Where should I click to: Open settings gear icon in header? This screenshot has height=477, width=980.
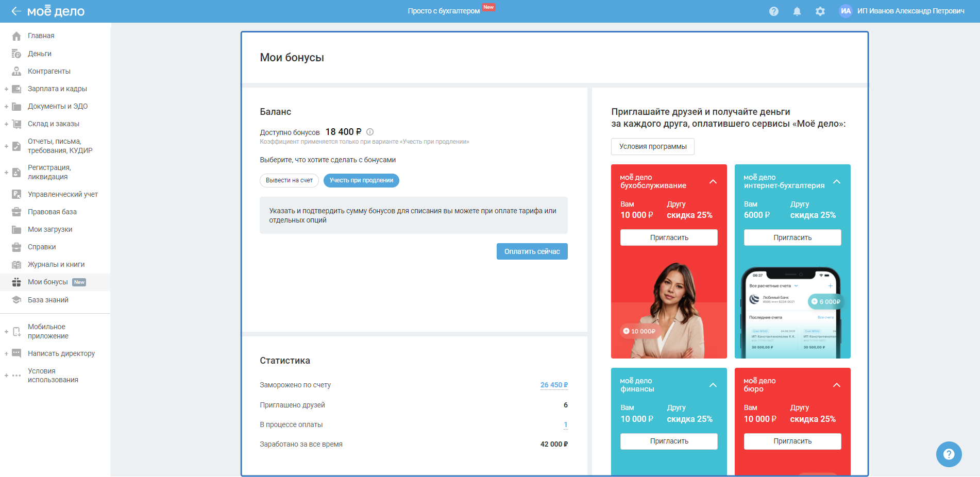coord(820,11)
